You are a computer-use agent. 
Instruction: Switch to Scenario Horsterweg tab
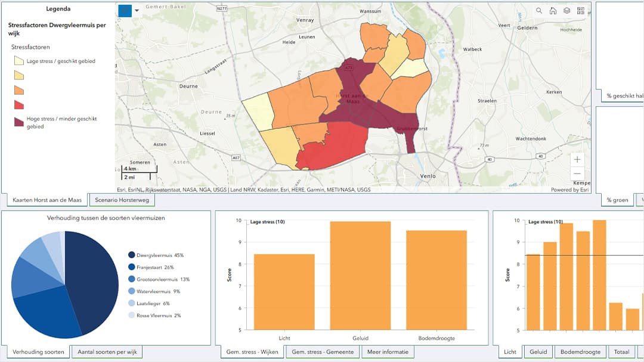click(x=122, y=200)
